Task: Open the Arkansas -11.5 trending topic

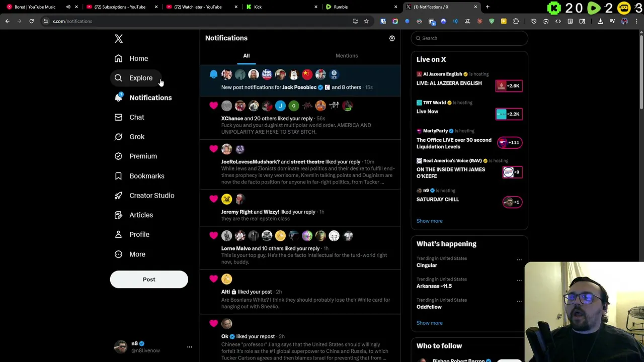Action: click(x=434, y=286)
